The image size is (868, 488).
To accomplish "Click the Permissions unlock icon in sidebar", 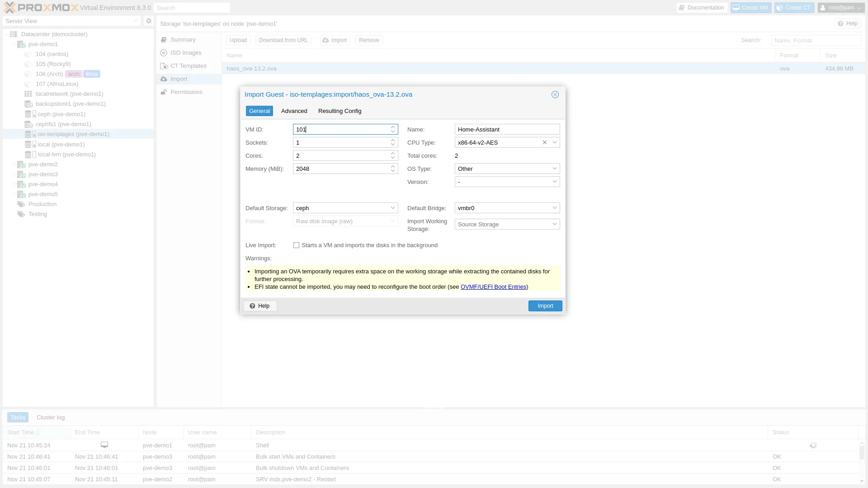I will tap(164, 92).
